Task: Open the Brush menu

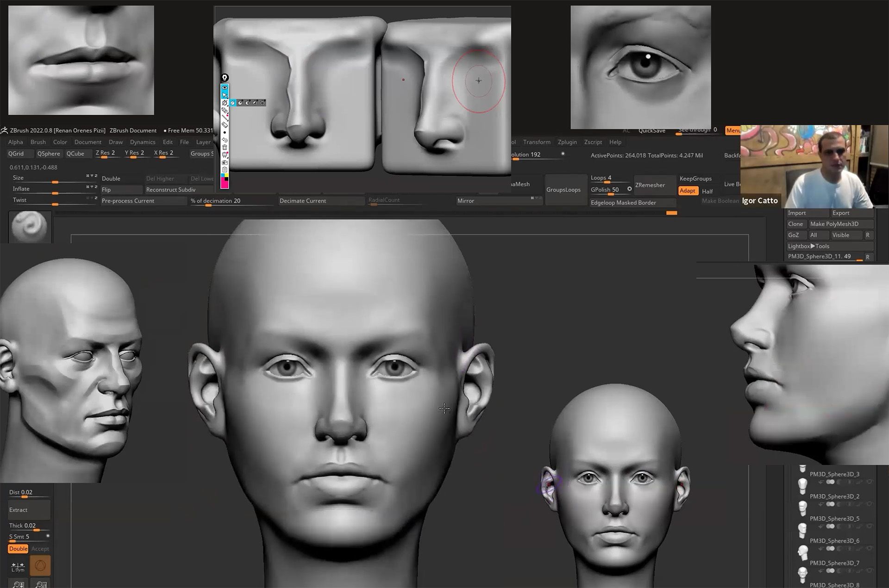Action: (38, 142)
